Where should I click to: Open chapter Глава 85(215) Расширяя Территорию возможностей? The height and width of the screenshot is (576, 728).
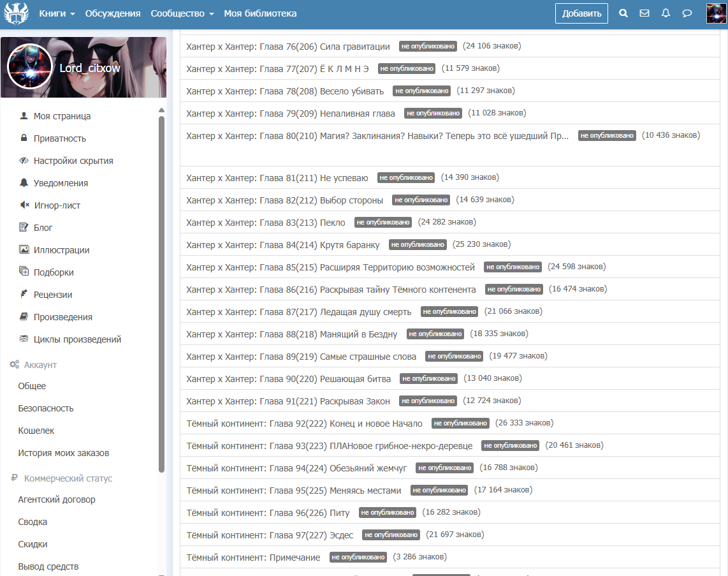pyautogui.click(x=331, y=267)
